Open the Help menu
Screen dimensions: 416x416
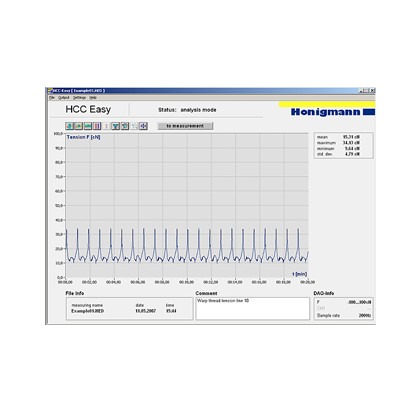pyautogui.click(x=93, y=98)
